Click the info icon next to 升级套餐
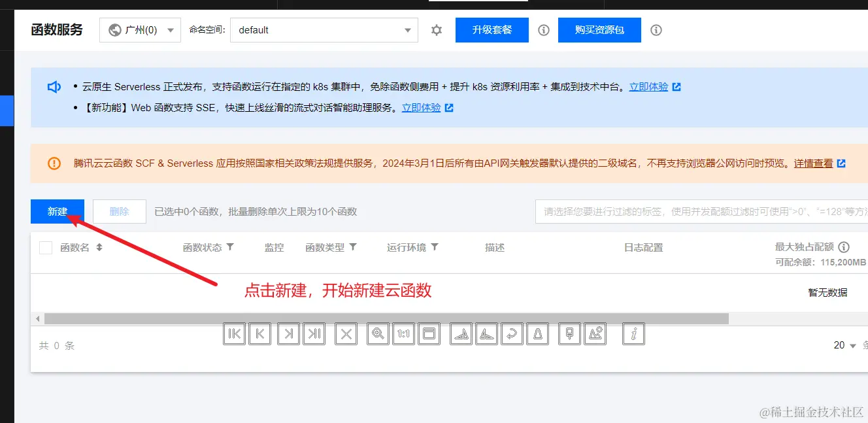Screen dimensions: 868x423 544,30
